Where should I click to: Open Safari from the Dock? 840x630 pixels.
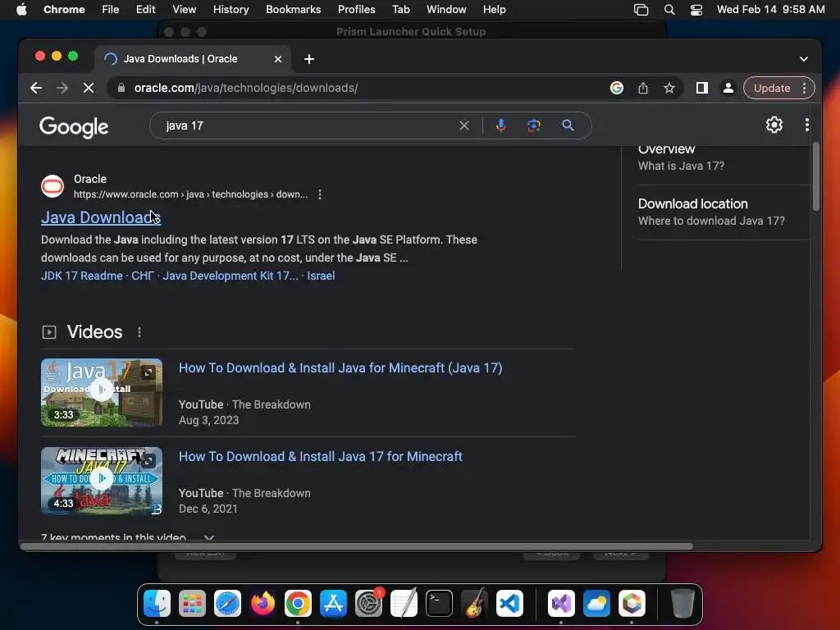pos(228,604)
